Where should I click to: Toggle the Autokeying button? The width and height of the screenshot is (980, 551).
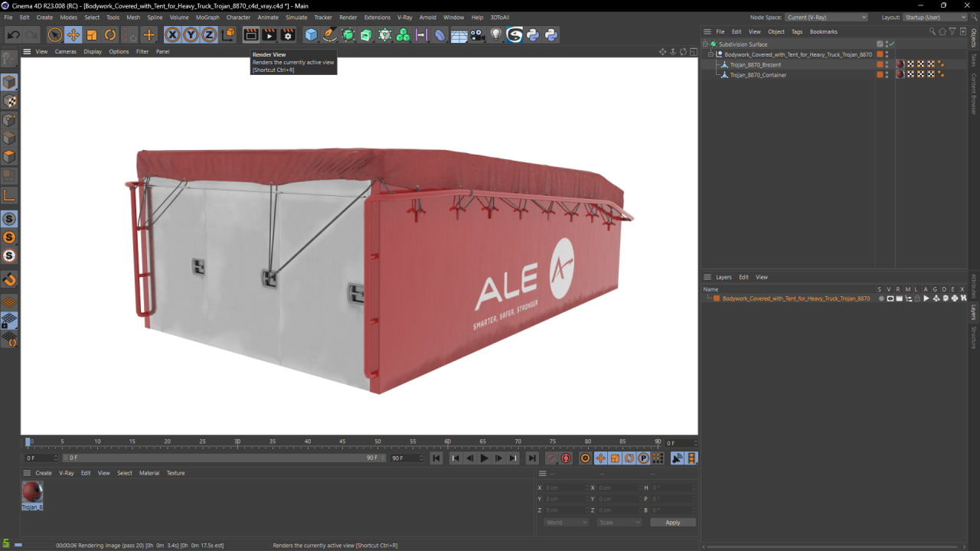(566, 458)
